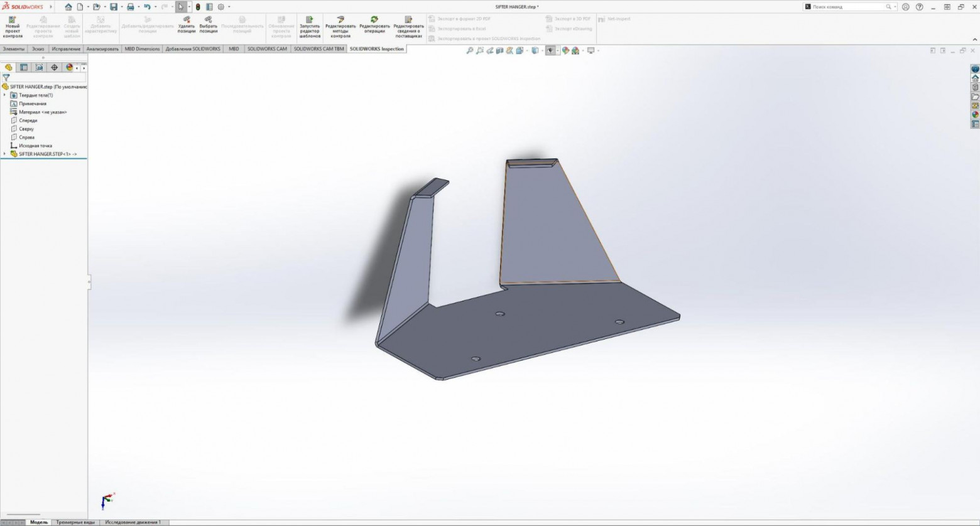Click the Print icon in the top toolbar
The width and height of the screenshot is (980, 526).
pyautogui.click(x=130, y=7)
